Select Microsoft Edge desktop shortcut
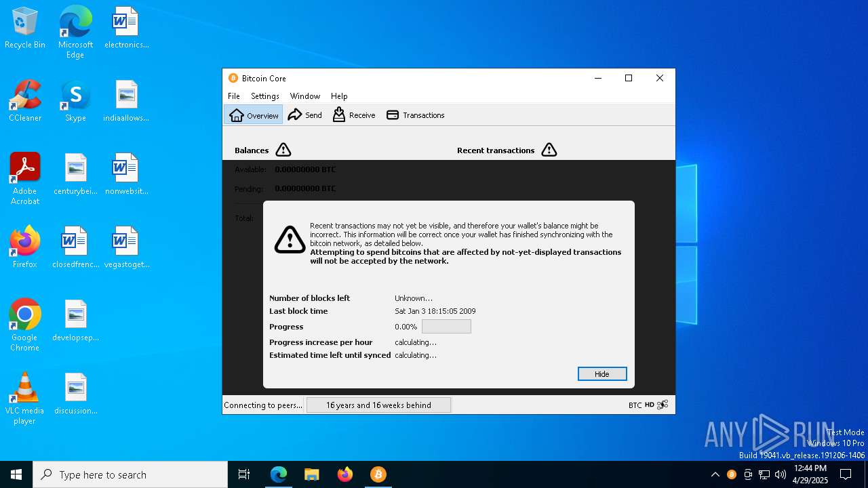Image resolution: width=868 pixels, height=488 pixels. [x=75, y=32]
